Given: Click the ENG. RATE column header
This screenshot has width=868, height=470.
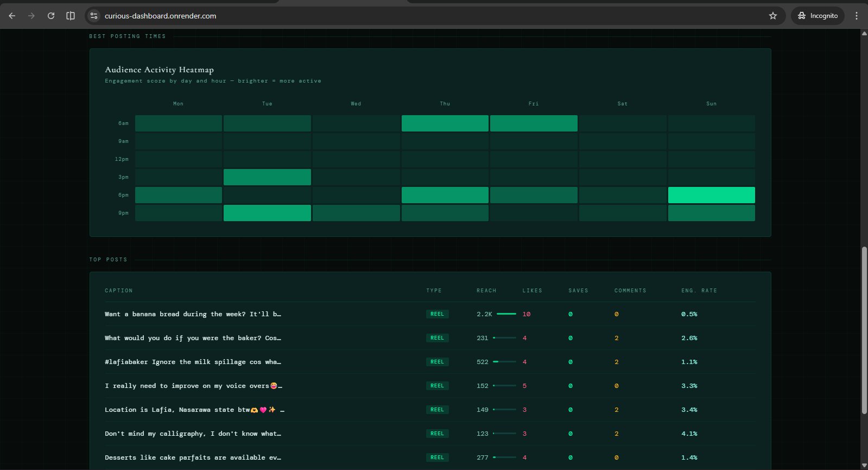Looking at the screenshot, I should point(699,291).
